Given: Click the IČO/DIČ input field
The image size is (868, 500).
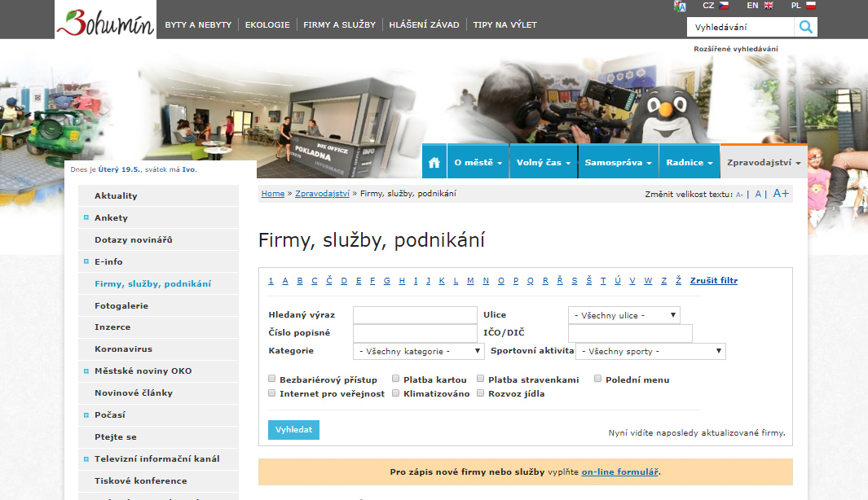Looking at the screenshot, I should click(631, 333).
